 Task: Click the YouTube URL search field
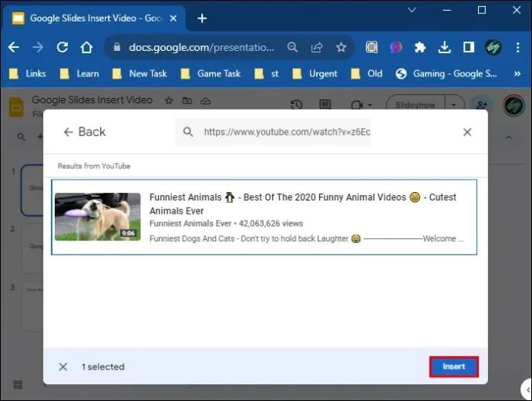pos(273,132)
